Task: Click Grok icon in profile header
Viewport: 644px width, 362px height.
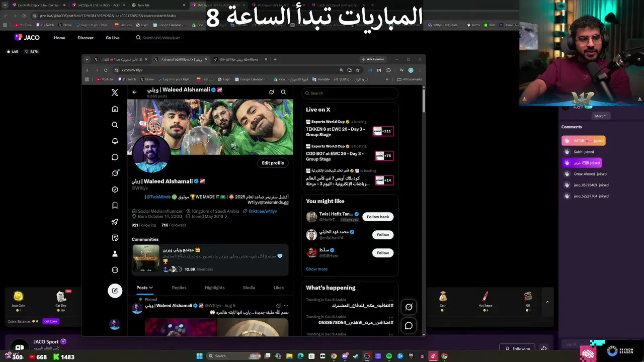Action: pos(271,92)
